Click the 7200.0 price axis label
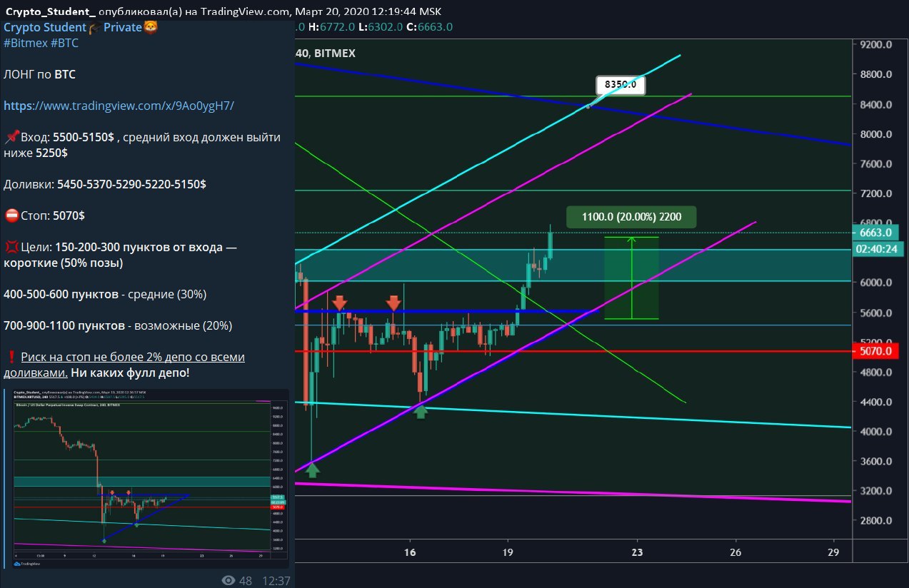 point(877,194)
